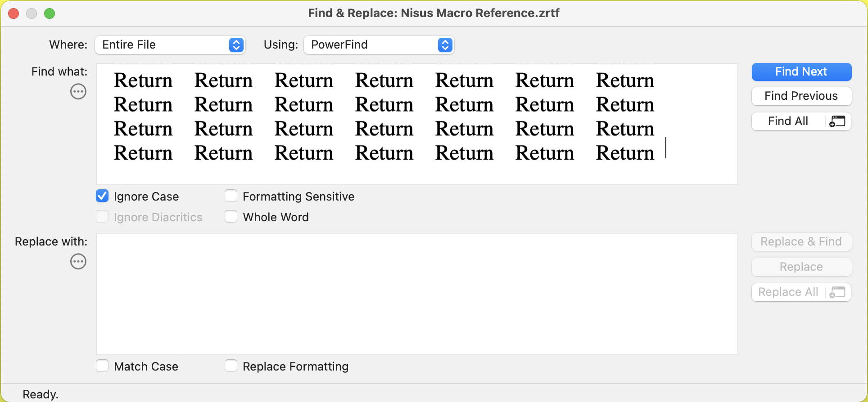Tick the Match Case checkbox
The height and width of the screenshot is (402, 868).
click(103, 366)
